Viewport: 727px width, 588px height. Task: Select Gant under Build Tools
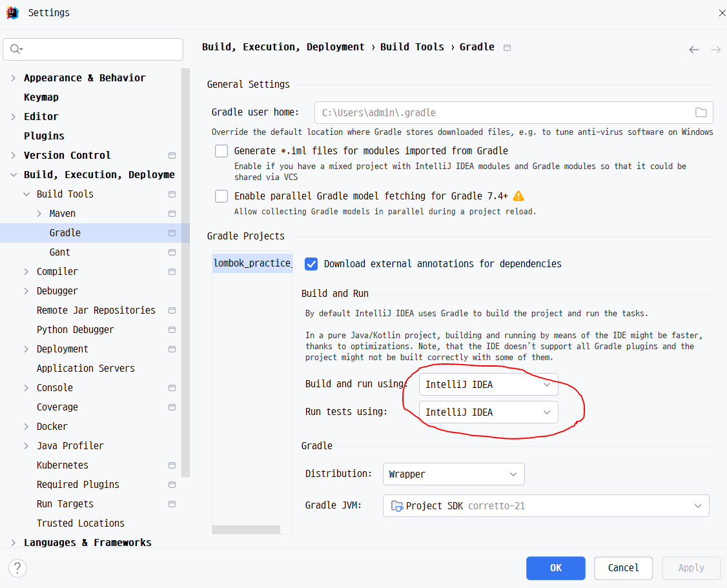(x=60, y=252)
